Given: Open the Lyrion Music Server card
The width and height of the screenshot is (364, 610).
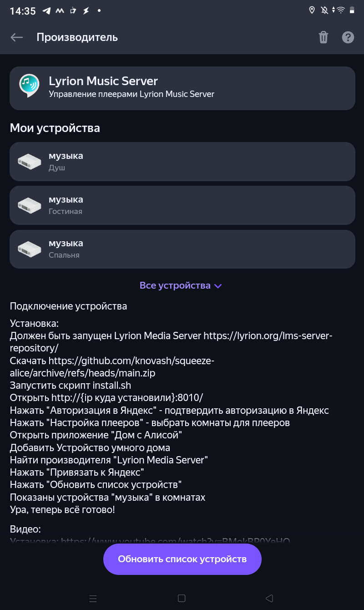Looking at the screenshot, I should click(x=182, y=88).
